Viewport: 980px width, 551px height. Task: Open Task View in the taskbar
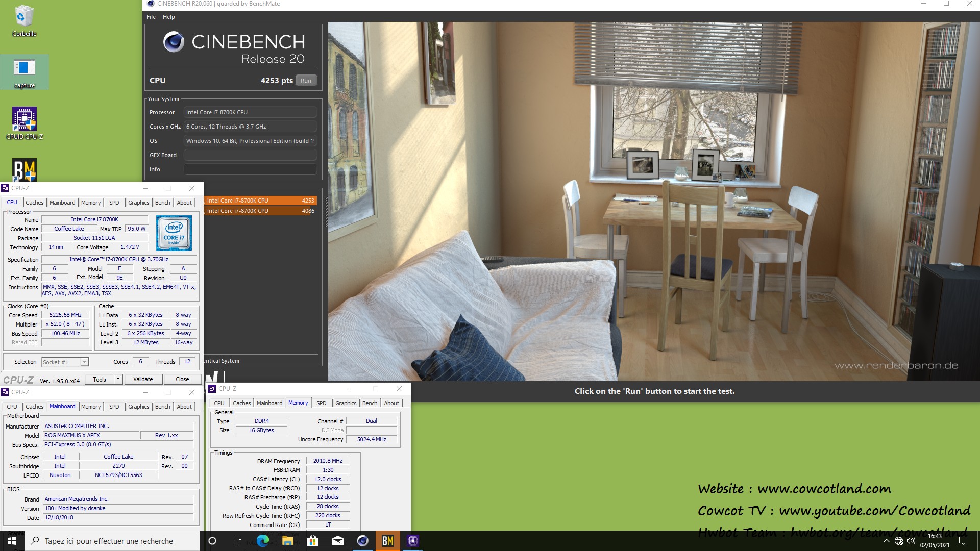click(x=237, y=541)
